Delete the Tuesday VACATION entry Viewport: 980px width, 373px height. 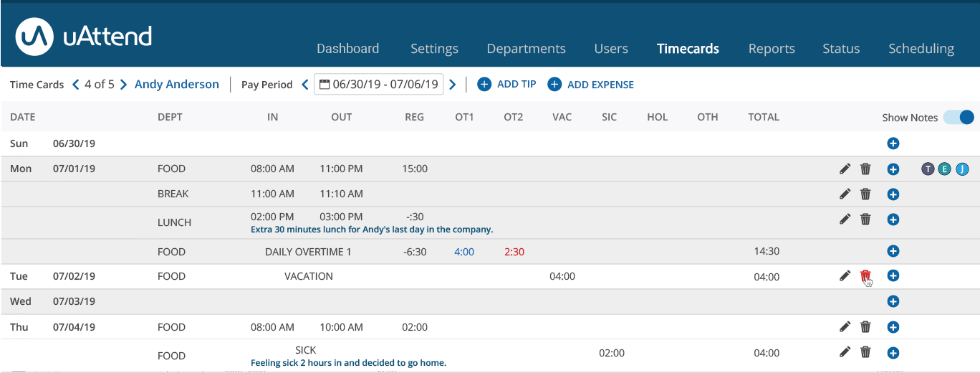coord(865,276)
